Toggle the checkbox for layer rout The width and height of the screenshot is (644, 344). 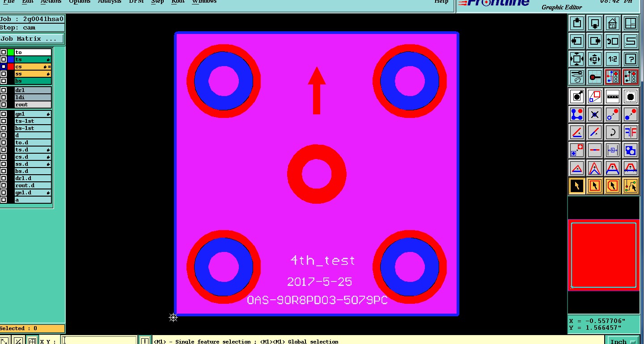click(4, 105)
